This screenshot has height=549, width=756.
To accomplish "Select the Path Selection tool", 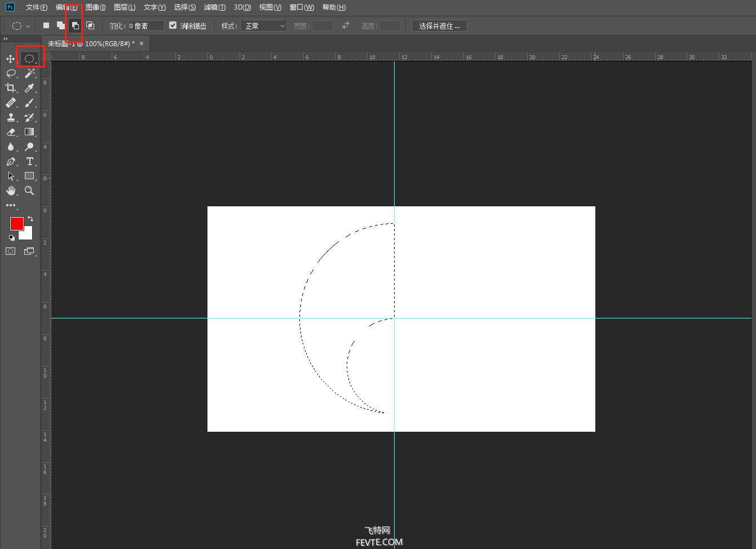I will pyautogui.click(x=11, y=176).
